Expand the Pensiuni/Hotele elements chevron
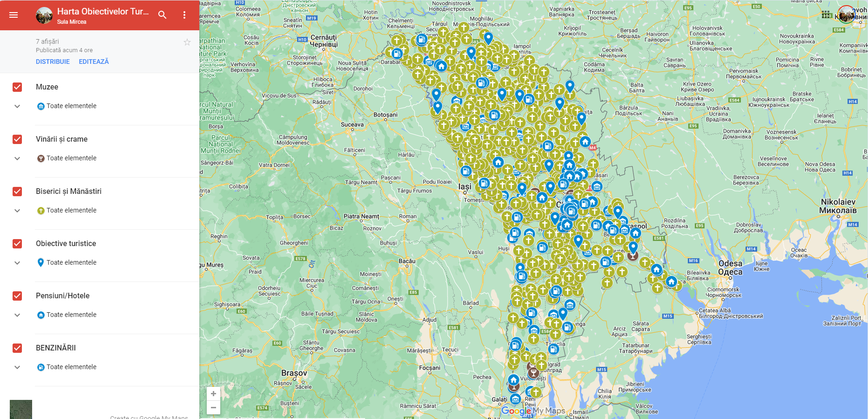The width and height of the screenshot is (868, 419). tap(17, 315)
